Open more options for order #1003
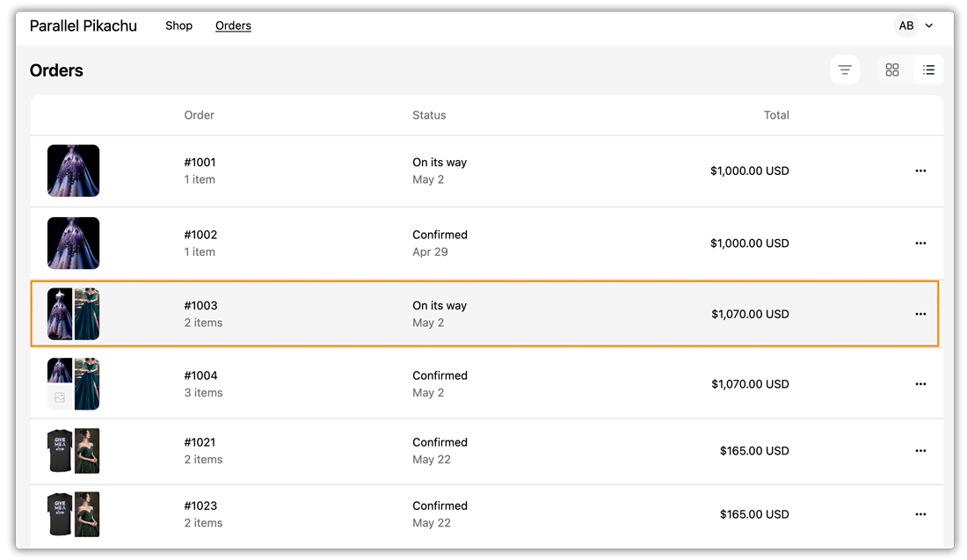This screenshot has height=560, width=967. coord(920,314)
